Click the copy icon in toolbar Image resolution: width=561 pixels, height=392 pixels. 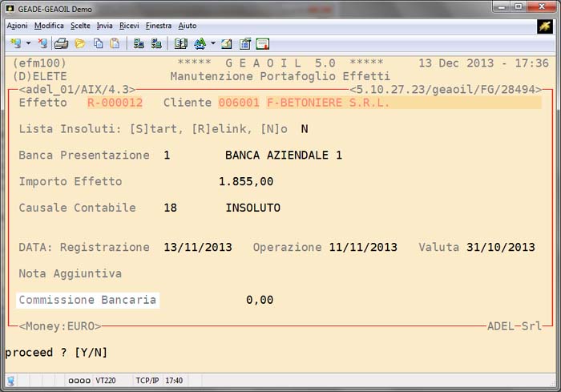point(98,43)
